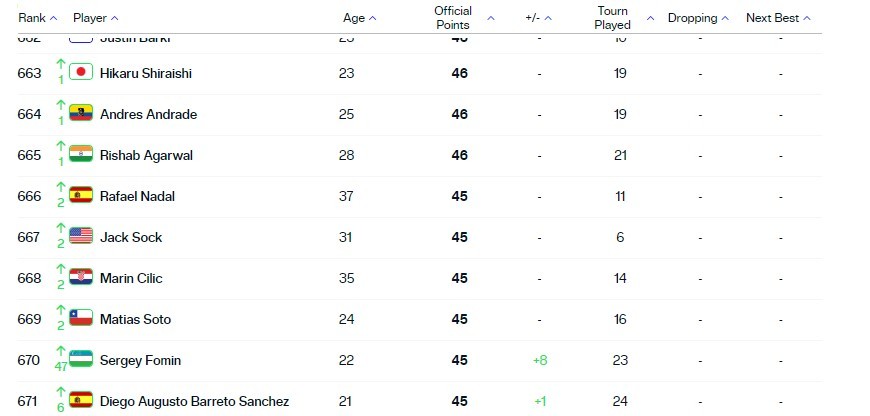Sort table by Rank column arrow
This screenshot has width=870, height=416.
coord(53,18)
